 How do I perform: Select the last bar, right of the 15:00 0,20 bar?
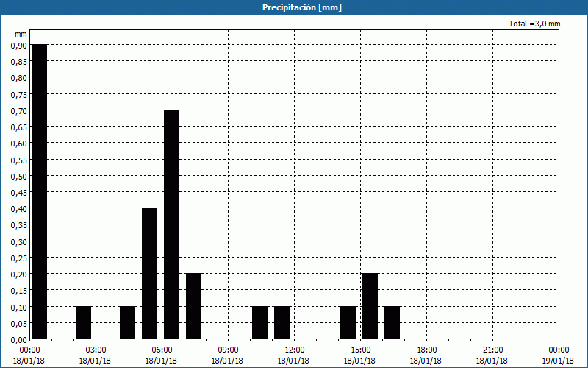[x=392, y=322]
